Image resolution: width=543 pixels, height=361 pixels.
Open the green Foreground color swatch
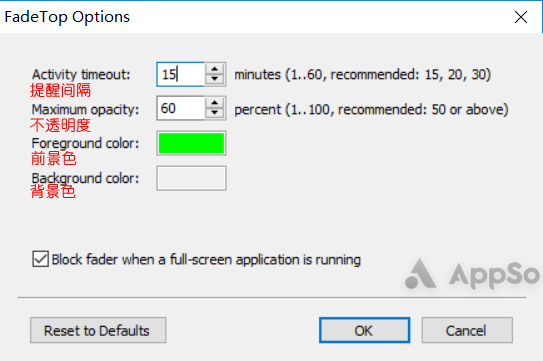191,143
